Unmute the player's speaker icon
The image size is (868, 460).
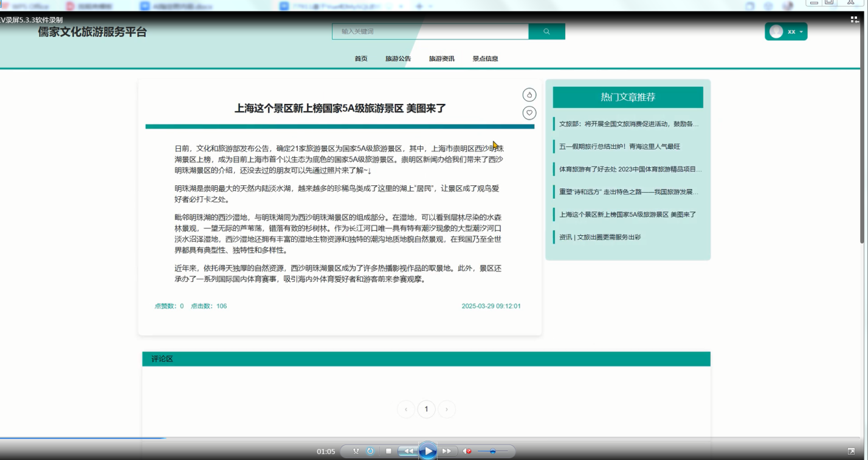pyautogui.click(x=467, y=451)
